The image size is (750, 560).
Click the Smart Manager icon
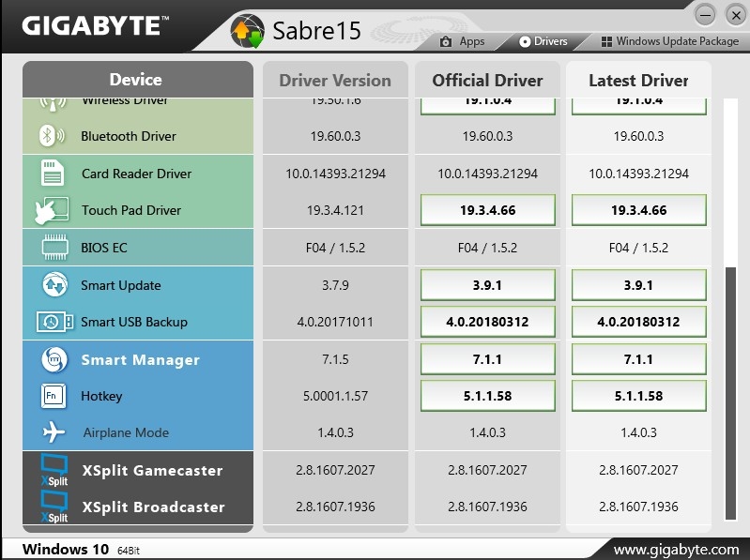[x=54, y=359]
